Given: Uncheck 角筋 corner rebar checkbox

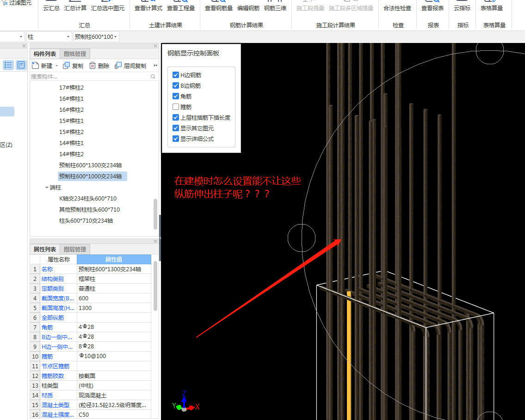Looking at the screenshot, I should (x=176, y=96).
